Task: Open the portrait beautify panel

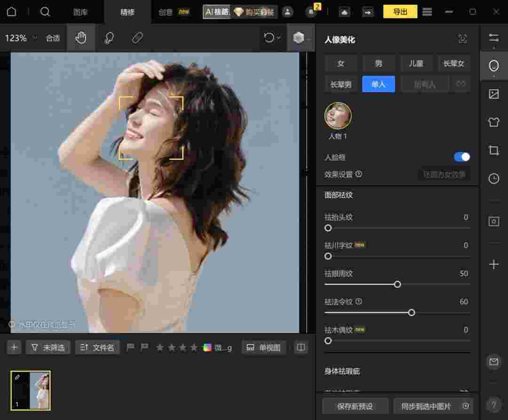Action: click(x=493, y=66)
